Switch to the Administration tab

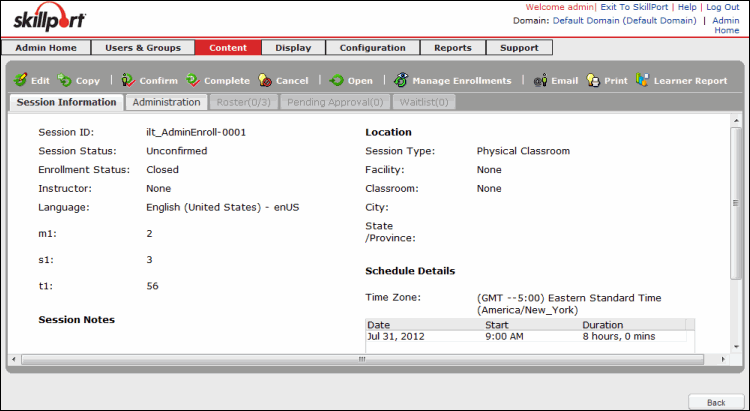pyautogui.click(x=166, y=102)
